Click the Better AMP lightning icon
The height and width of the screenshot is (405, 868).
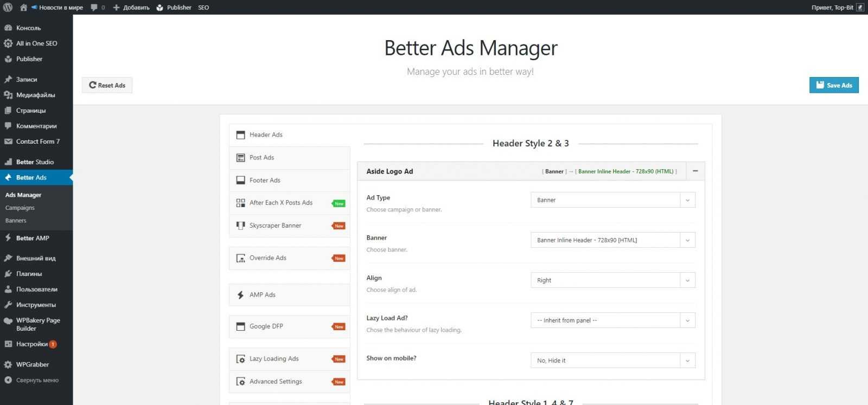pyautogui.click(x=8, y=238)
